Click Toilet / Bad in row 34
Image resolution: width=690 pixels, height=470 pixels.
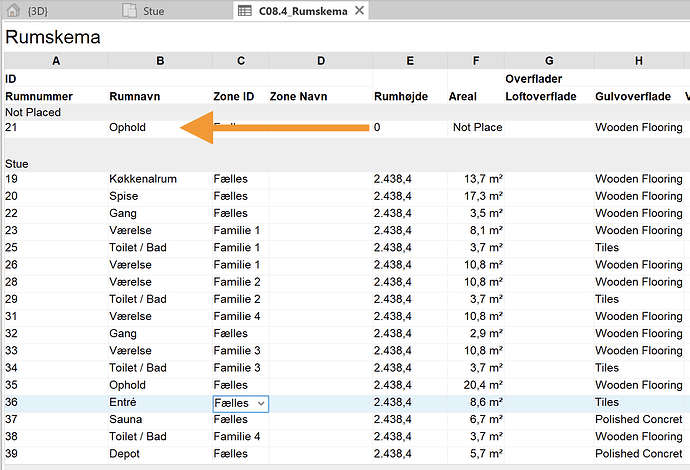pos(138,367)
